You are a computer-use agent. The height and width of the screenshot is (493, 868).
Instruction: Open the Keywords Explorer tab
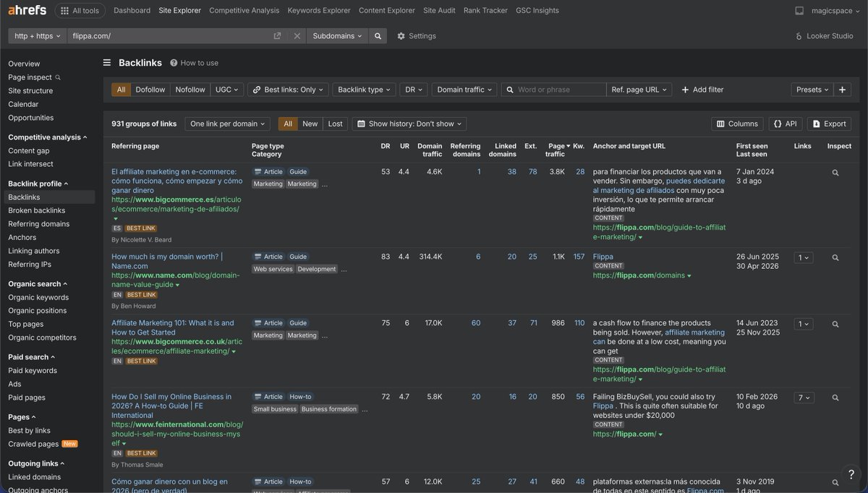tap(319, 11)
